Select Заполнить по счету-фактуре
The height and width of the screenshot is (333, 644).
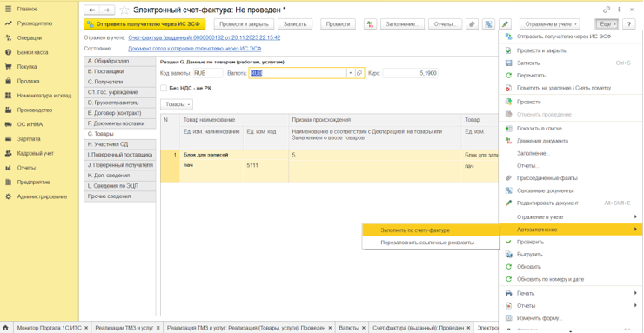point(431,230)
